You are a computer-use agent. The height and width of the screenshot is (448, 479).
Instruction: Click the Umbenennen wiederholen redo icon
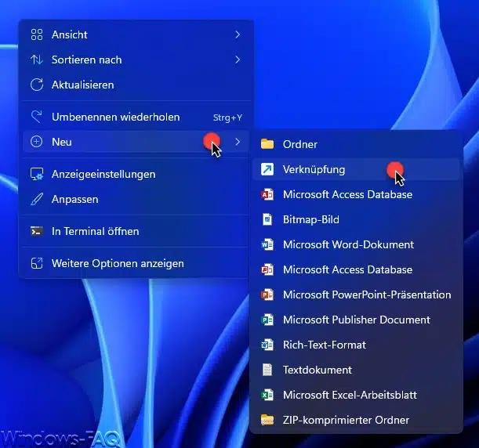click(x=37, y=117)
